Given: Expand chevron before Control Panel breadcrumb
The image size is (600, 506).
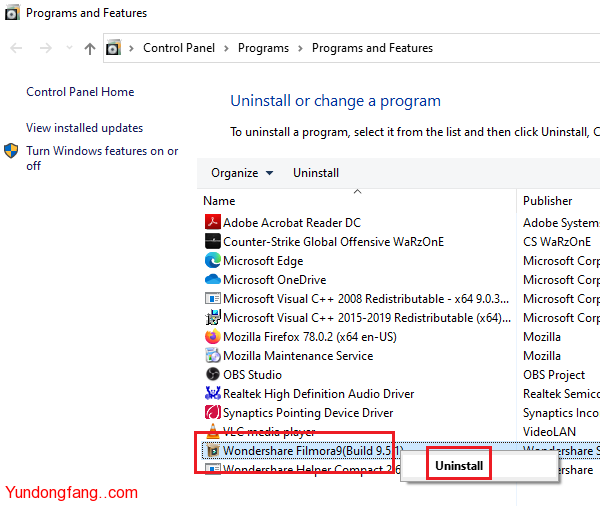Looking at the screenshot, I should [131, 48].
